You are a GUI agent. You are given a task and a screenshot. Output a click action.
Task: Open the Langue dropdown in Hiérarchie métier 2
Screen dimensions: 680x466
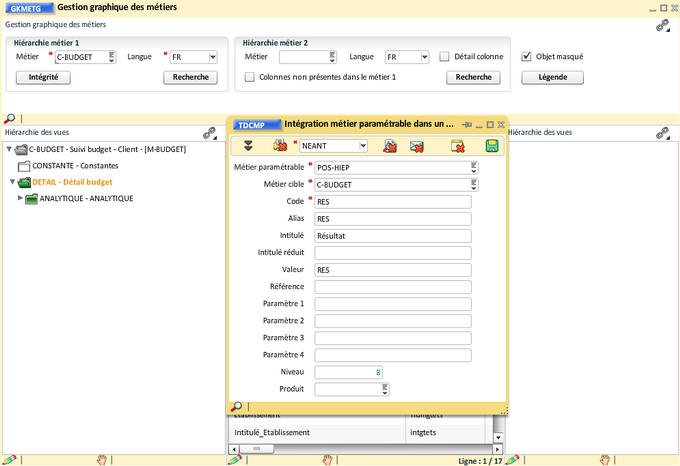click(x=424, y=57)
